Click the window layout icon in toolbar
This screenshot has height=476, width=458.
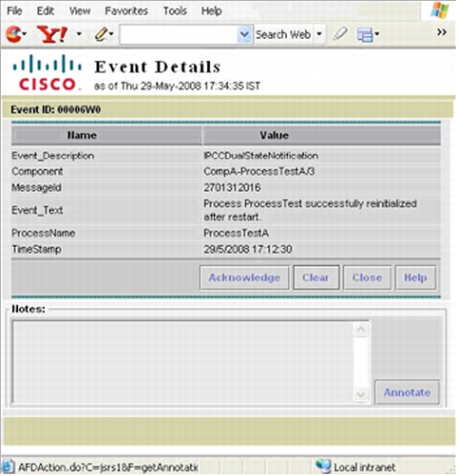click(365, 34)
